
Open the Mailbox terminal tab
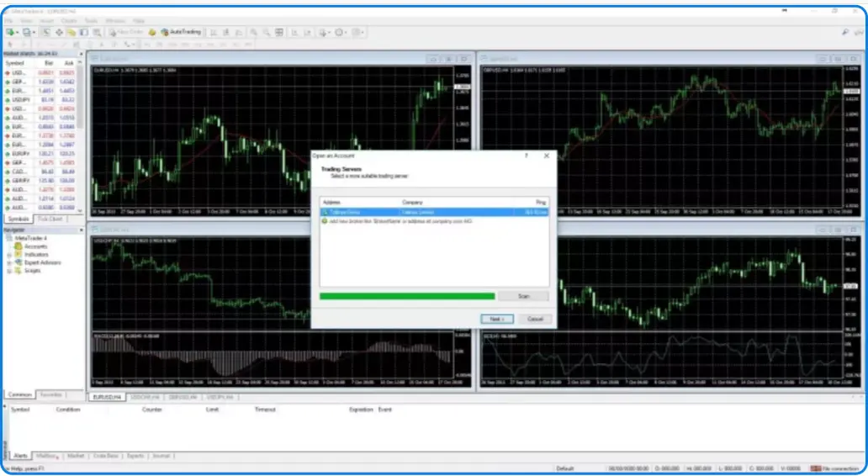[x=46, y=456]
